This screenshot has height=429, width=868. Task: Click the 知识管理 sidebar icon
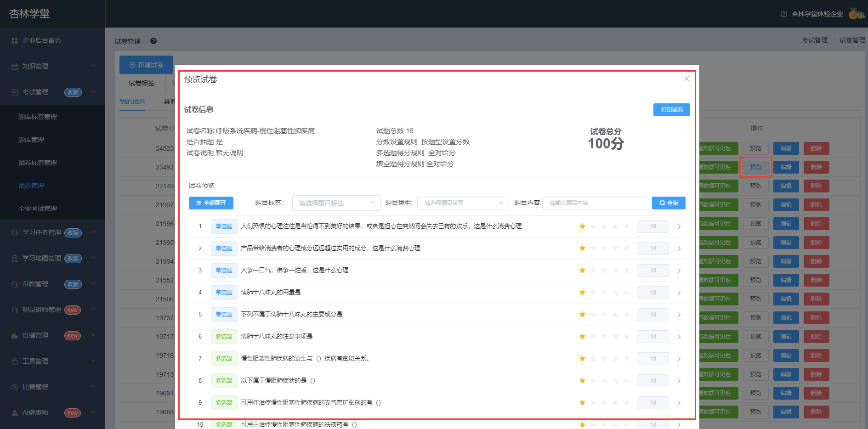point(15,67)
